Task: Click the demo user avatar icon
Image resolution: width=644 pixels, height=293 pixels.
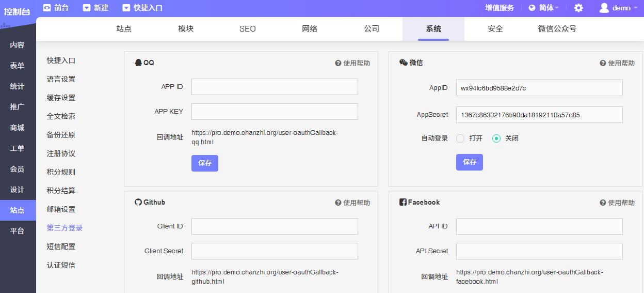Action: [x=604, y=8]
